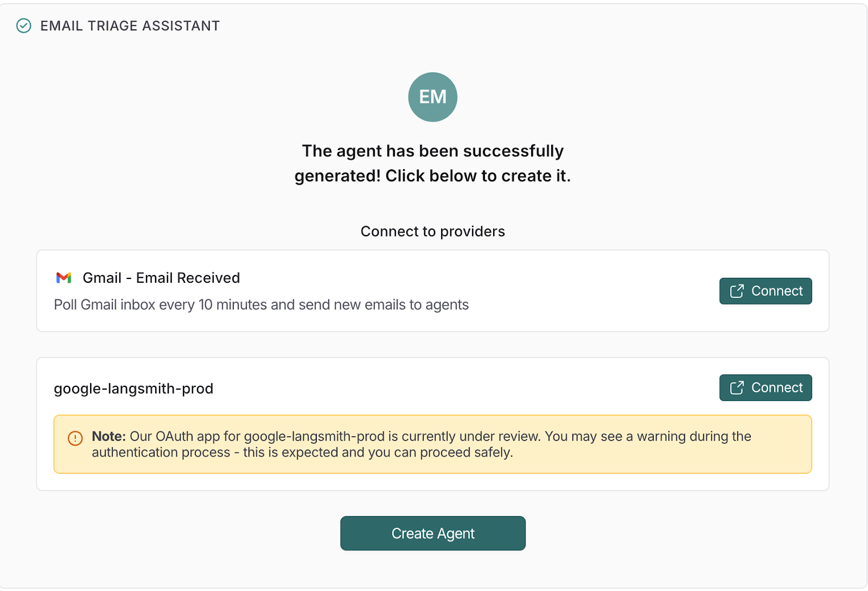The height and width of the screenshot is (591, 868).
Task: Connect the Gmail - Email Received provider
Action: click(765, 291)
